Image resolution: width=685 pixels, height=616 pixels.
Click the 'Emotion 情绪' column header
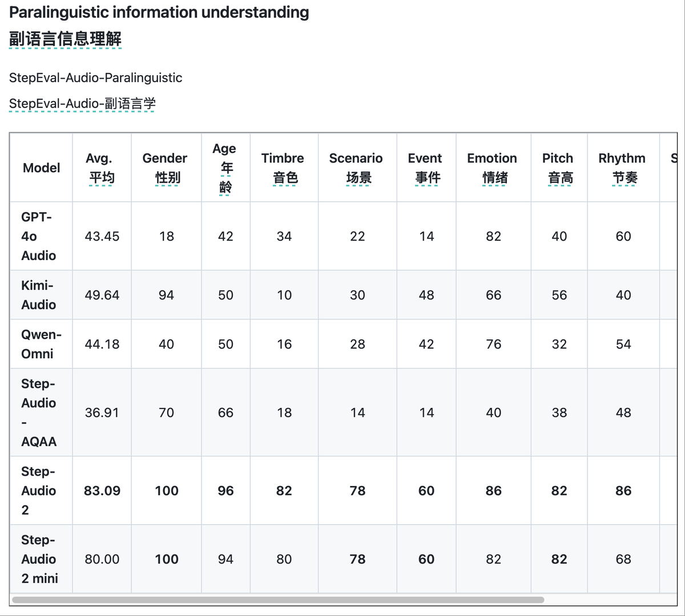(x=493, y=168)
